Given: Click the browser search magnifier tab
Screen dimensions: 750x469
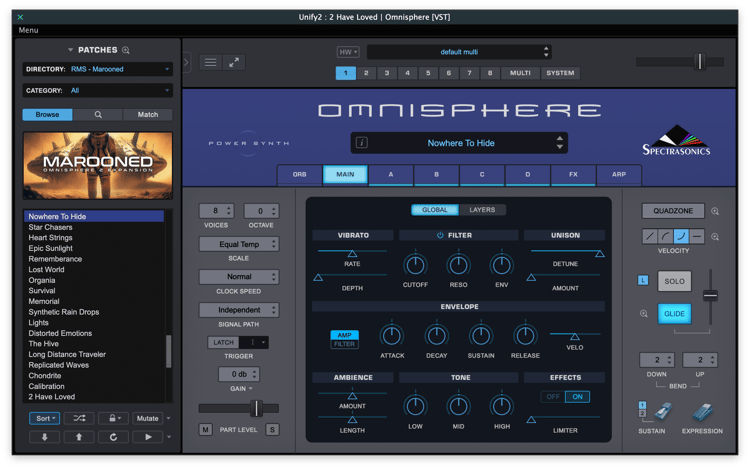Looking at the screenshot, I should click(98, 115).
